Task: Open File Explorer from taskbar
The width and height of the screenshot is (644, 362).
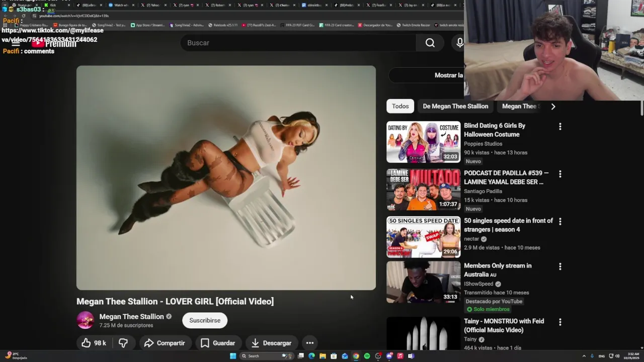Action: tap(323, 356)
